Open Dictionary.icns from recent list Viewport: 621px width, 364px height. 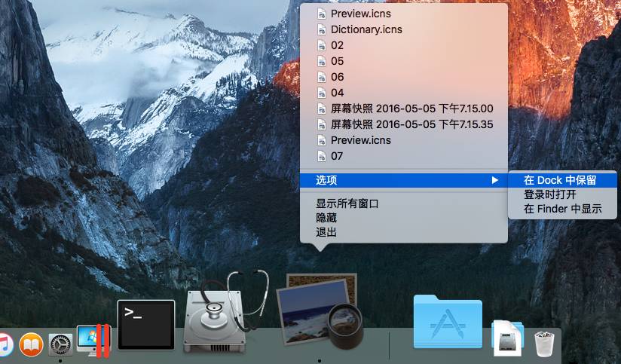(x=366, y=29)
